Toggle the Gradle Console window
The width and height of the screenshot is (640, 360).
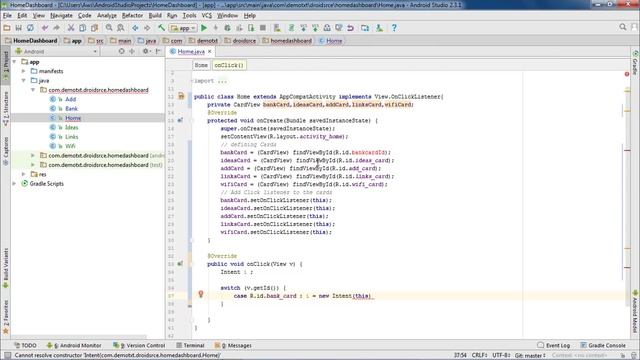click(x=603, y=345)
